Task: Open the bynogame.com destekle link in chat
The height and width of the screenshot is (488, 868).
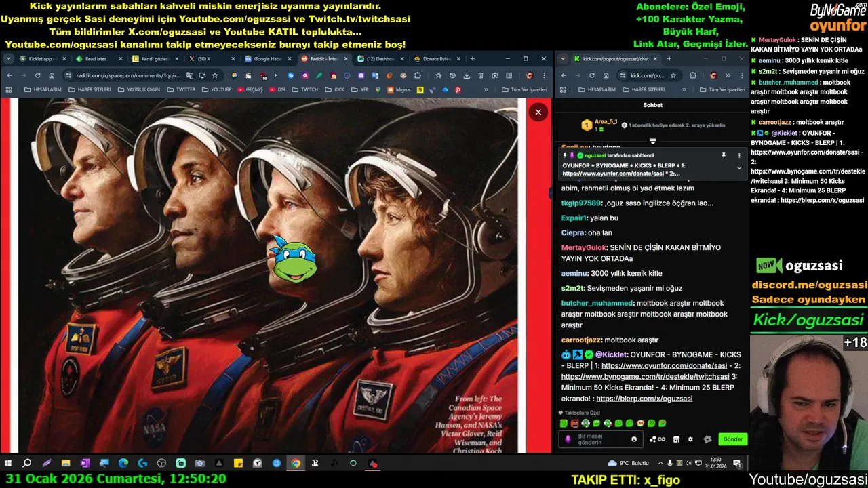Action: 646,376
